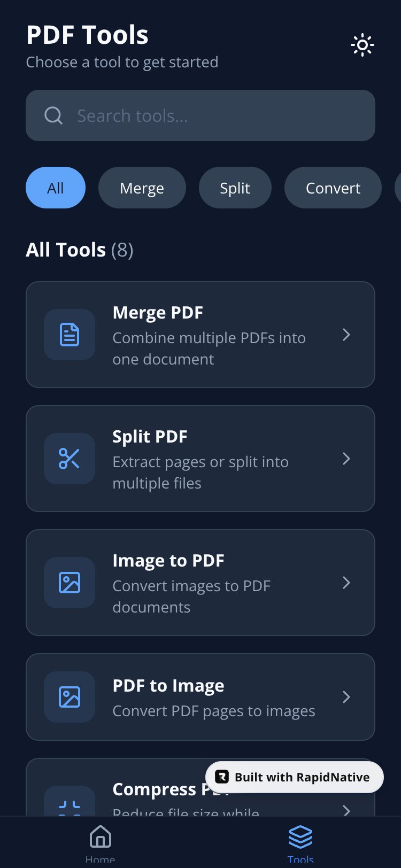Click the Image to PDF picture icon
401x868 pixels.
(70, 583)
